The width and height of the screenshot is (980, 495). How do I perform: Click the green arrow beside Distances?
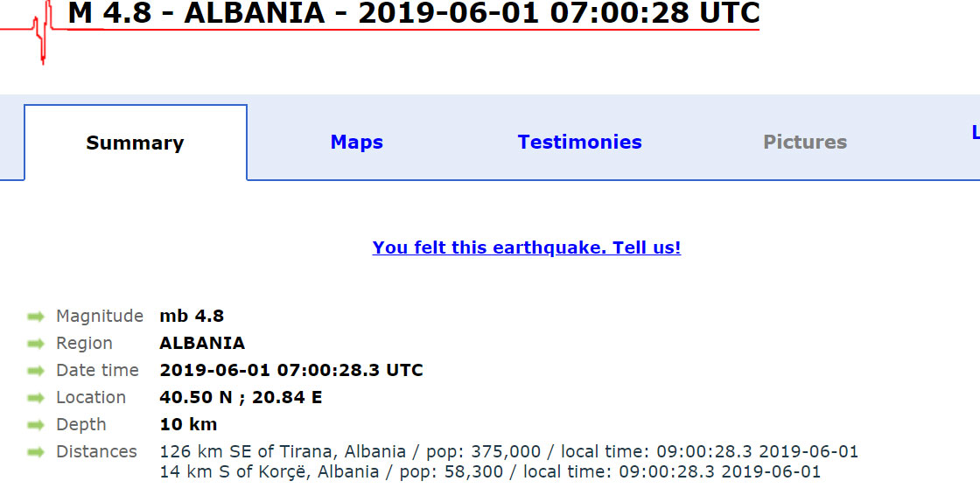pyautogui.click(x=36, y=452)
